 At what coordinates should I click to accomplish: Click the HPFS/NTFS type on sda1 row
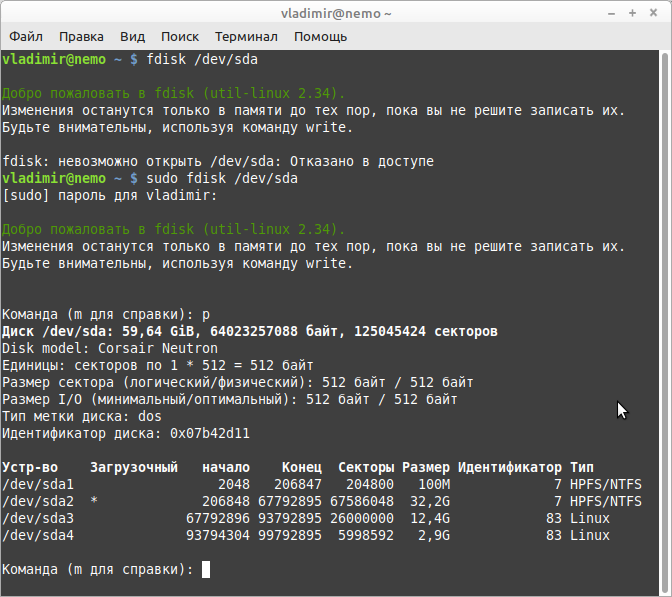click(606, 484)
